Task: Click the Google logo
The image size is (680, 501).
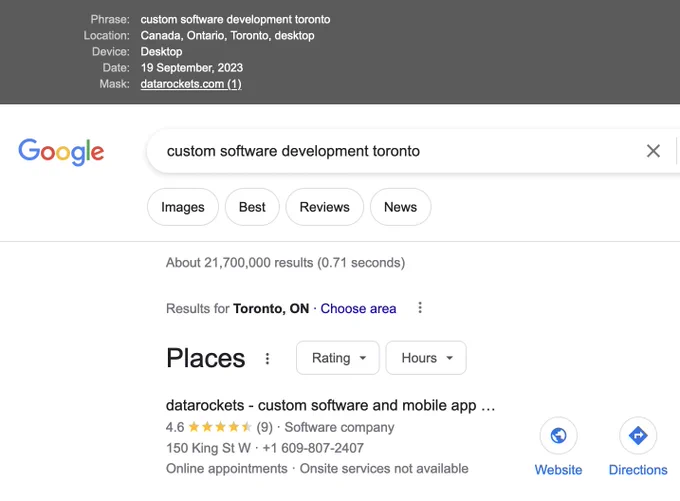Action: pos(61,152)
